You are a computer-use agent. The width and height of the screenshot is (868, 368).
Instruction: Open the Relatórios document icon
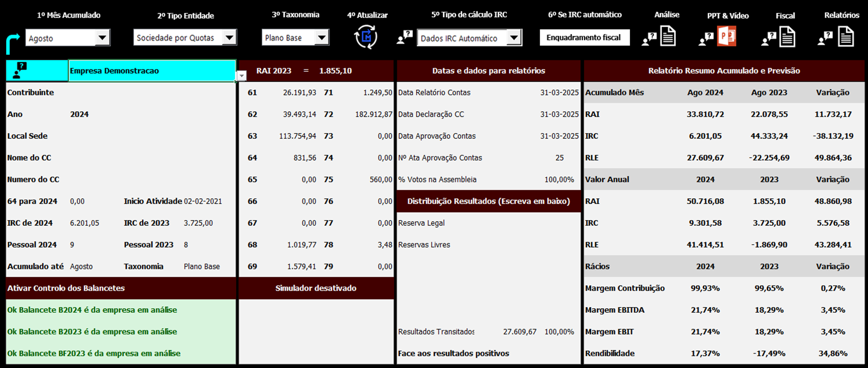(x=846, y=37)
